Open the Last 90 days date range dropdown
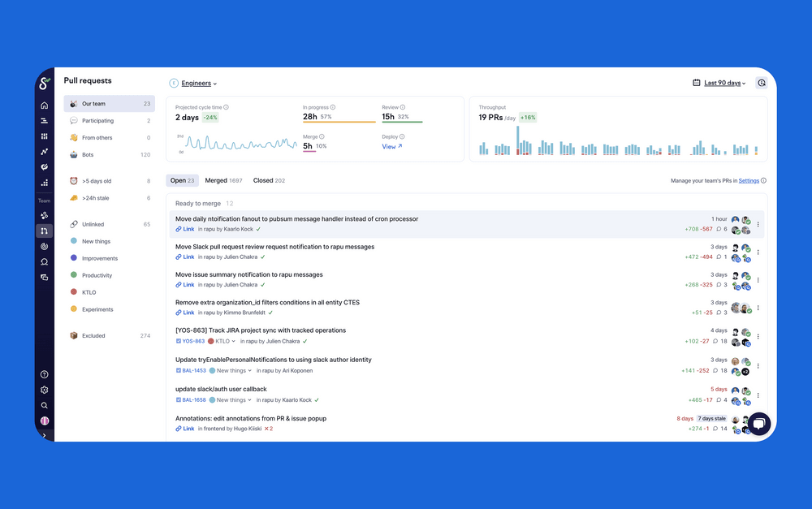Image resolution: width=812 pixels, height=509 pixels. [723, 83]
